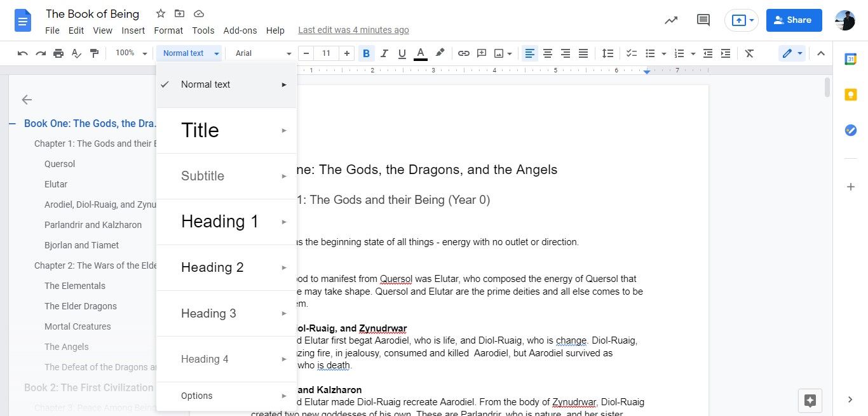
Task: Insert an image from the toolbar
Action: click(499, 53)
